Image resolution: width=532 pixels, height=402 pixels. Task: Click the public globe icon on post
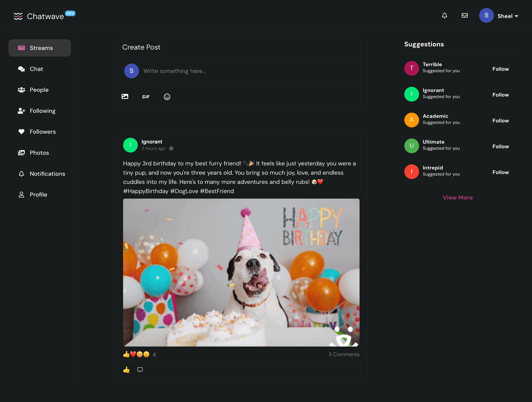(171, 148)
